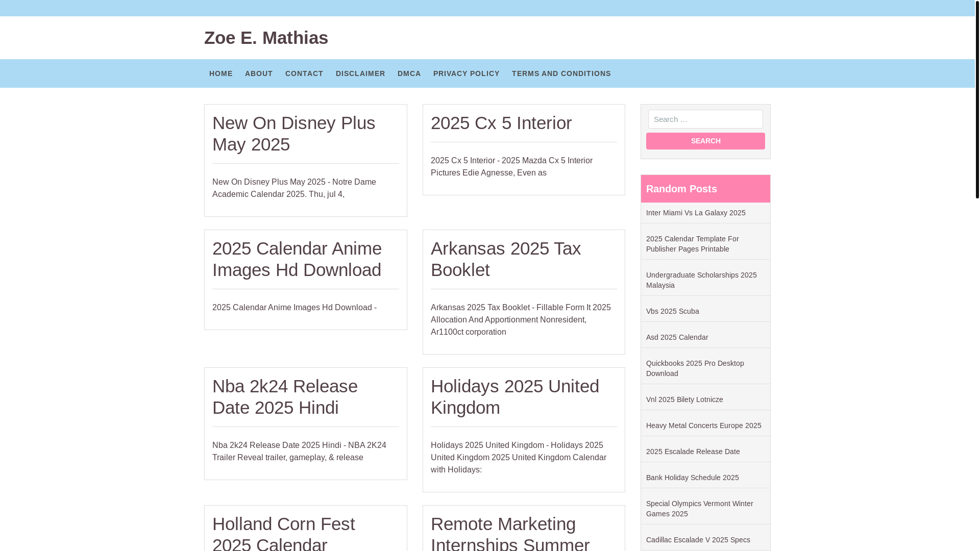The height and width of the screenshot is (551, 980).
Task: Open the Vbs 2025 Scuba link
Action: (x=673, y=311)
